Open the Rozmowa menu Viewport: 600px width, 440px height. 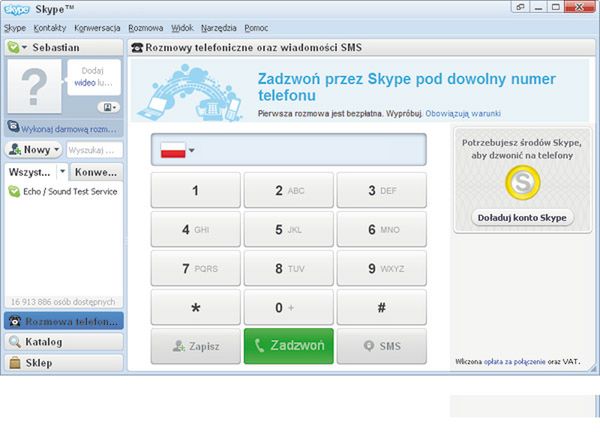[146, 28]
